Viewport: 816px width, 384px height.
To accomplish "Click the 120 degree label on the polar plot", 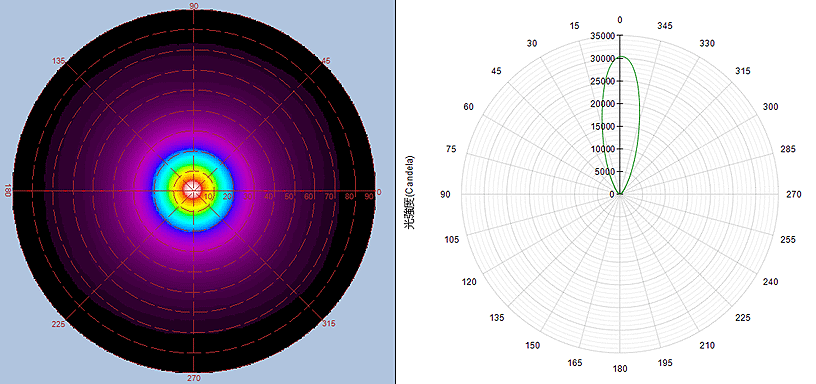I will (469, 282).
